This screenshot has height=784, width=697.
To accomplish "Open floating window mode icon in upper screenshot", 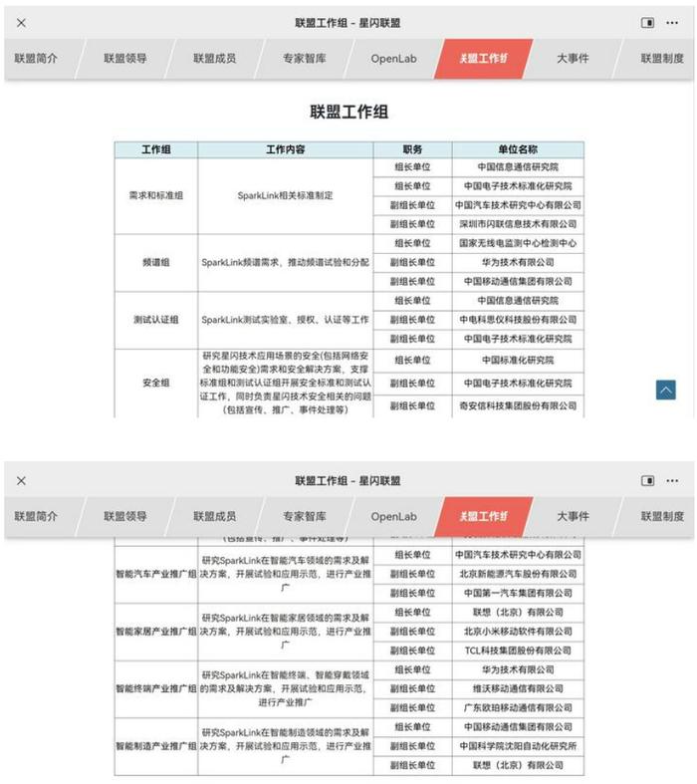I will coord(648,23).
